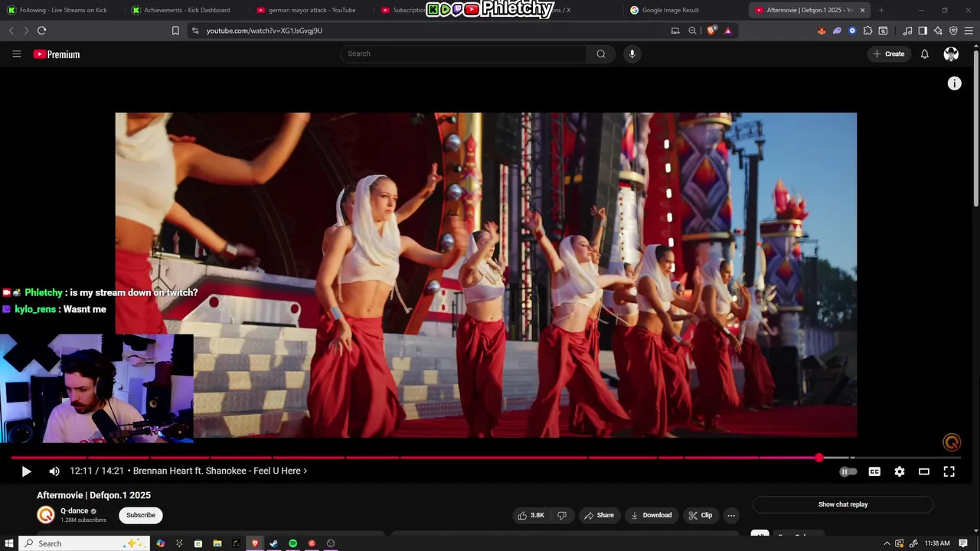Open Brave Shields lion icon
The width and height of the screenshot is (980, 551).
point(711,31)
